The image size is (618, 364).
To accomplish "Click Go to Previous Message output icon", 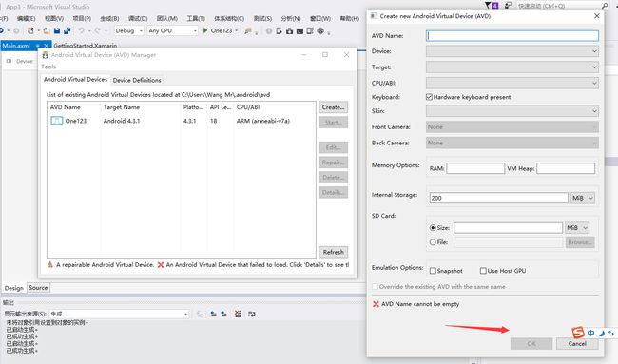I will 213,314.
